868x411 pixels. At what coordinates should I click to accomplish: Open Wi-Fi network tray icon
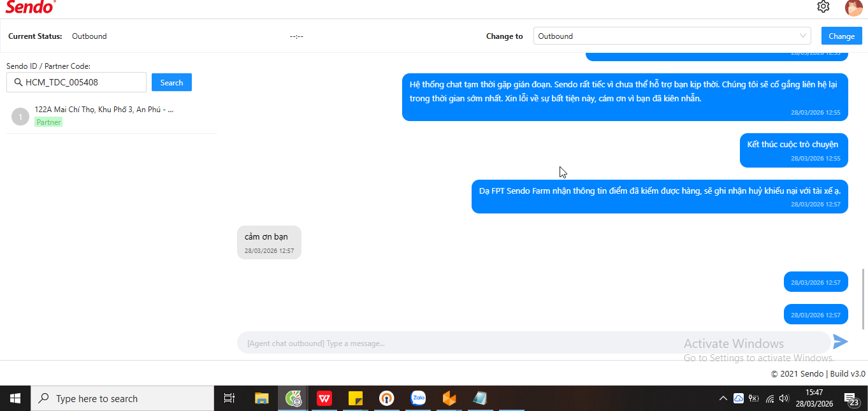[770, 398]
